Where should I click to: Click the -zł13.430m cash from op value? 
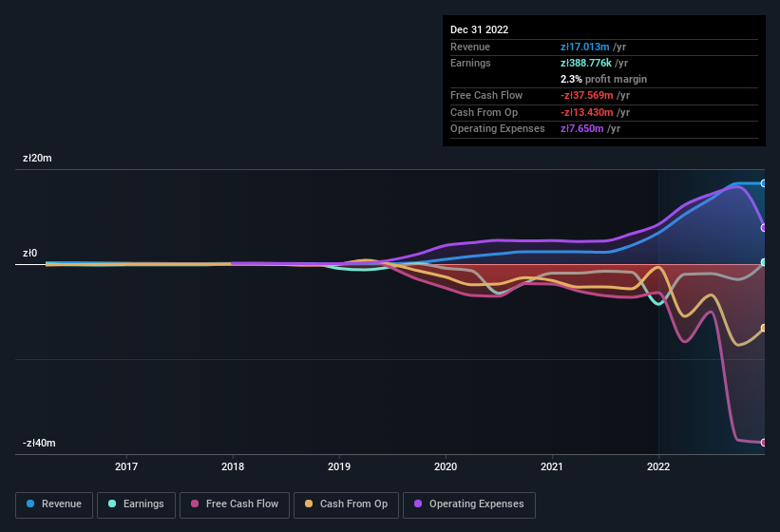(x=587, y=112)
